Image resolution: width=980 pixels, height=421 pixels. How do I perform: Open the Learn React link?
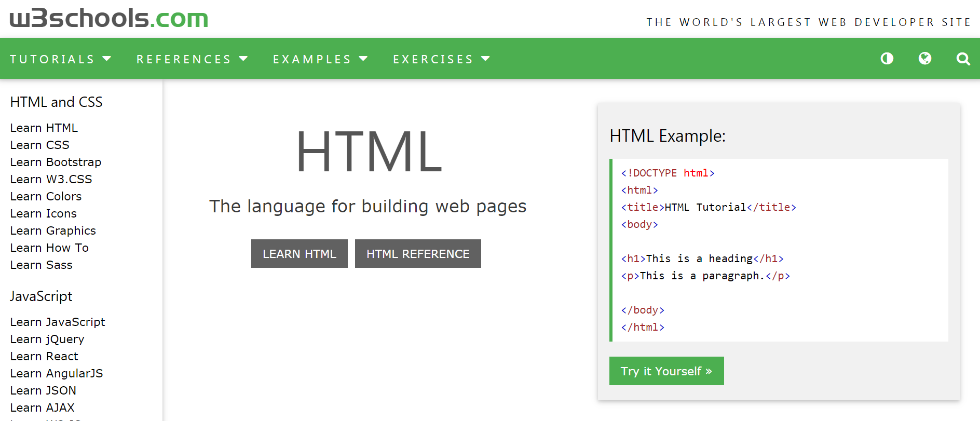click(44, 356)
